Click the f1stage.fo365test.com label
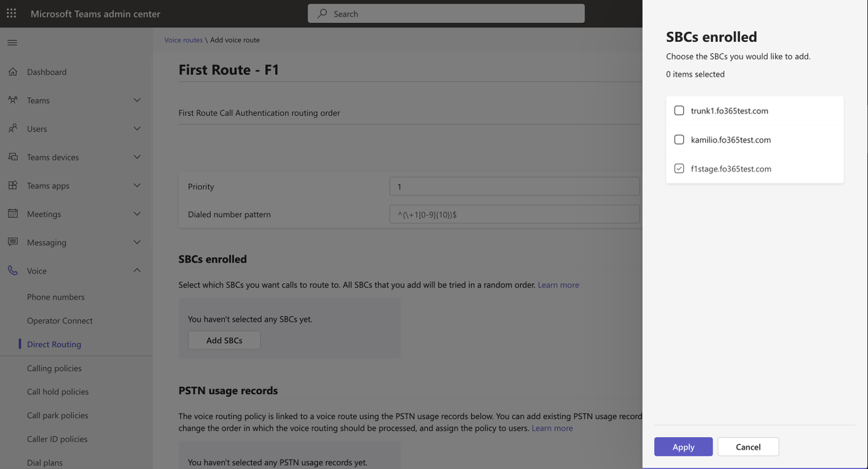The width and height of the screenshot is (868, 469). click(x=731, y=169)
